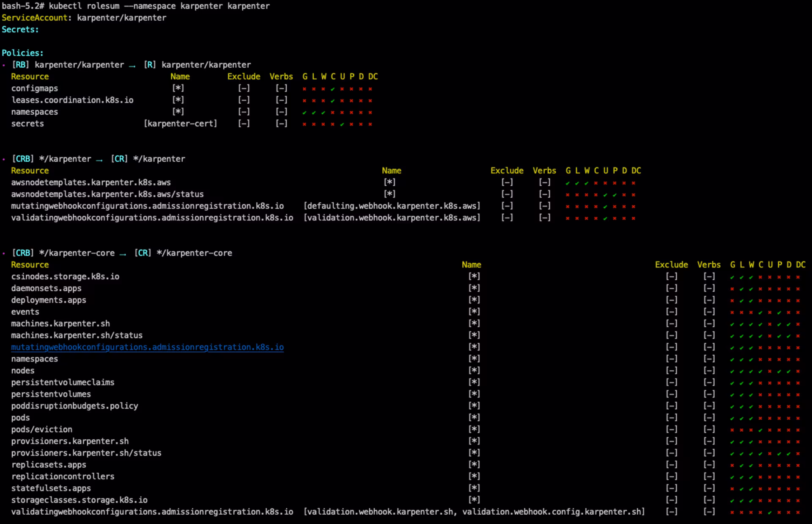This screenshot has width=812, height=524.
Task: Click the arrow between [CRB] */karpenter and [CR]
Action: tap(99, 160)
